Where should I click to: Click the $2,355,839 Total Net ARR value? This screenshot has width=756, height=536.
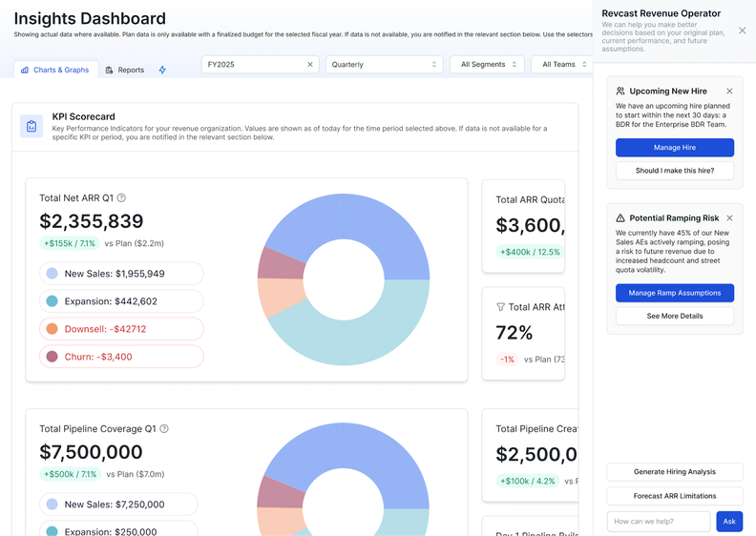(91, 221)
